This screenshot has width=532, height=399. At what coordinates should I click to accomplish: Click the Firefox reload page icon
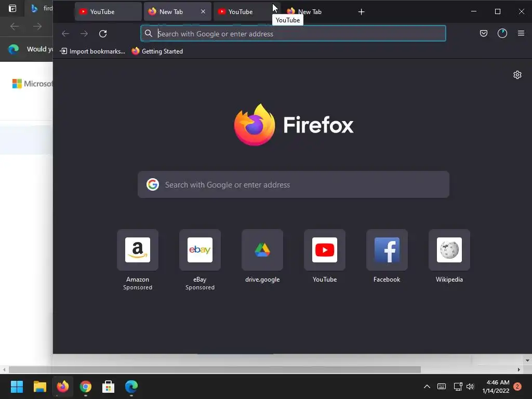click(x=103, y=34)
